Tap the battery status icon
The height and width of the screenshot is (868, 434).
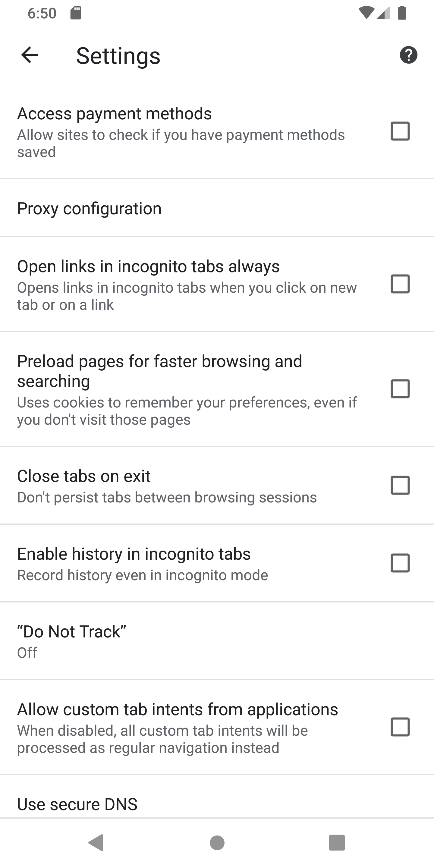pyautogui.click(x=402, y=13)
